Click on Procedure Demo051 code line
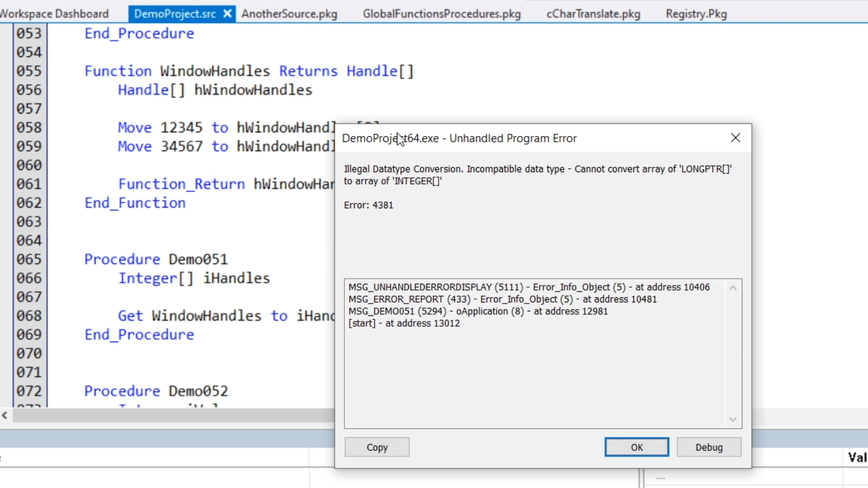Image resolution: width=868 pixels, height=488 pixels. (x=156, y=259)
